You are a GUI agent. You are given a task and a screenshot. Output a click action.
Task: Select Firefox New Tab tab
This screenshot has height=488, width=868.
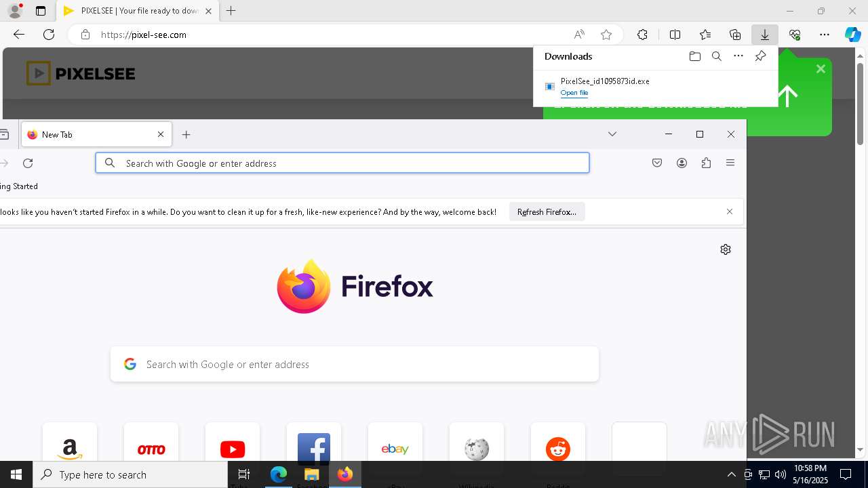tap(96, 134)
